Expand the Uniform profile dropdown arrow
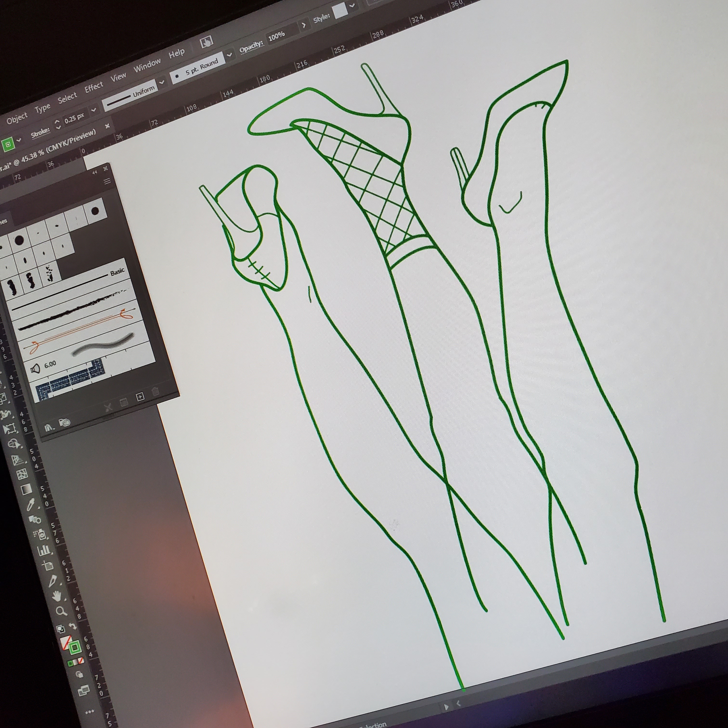 (162, 82)
